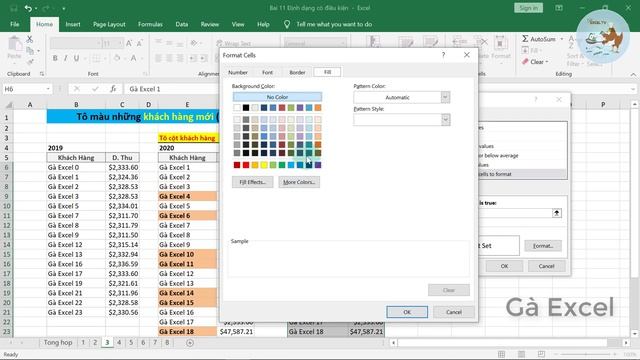This screenshot has width=640, height=360.
Task: Toggle Italic formatting
Action: pos(65,58)
